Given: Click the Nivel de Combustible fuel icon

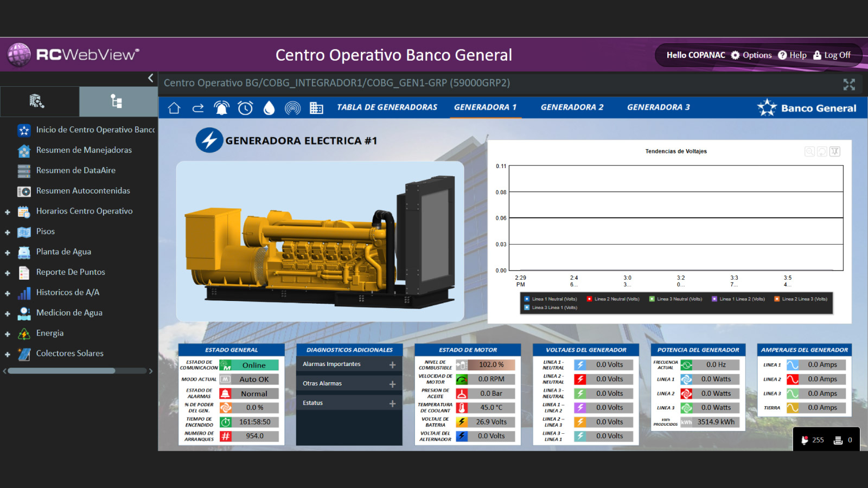Looking at the screenshot, I should pyautogui.click(x=462, y=365).
